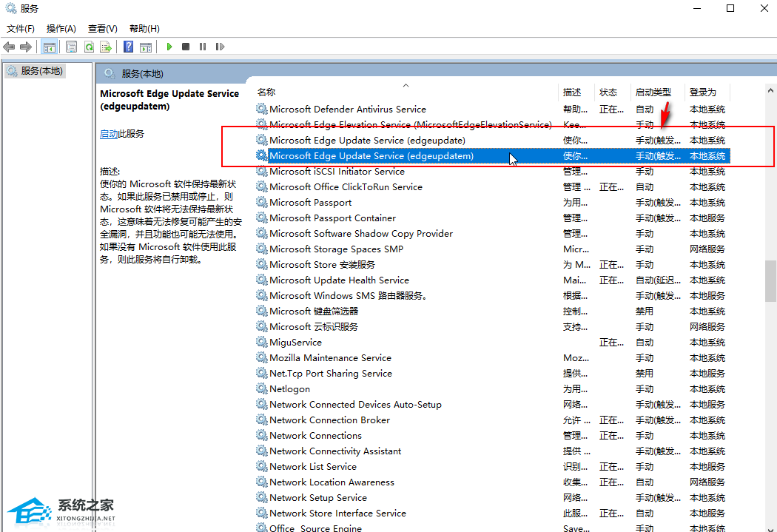Click the 启动 link to start the service
Viewport: 777px width, 532px height.
click(109, 134)
